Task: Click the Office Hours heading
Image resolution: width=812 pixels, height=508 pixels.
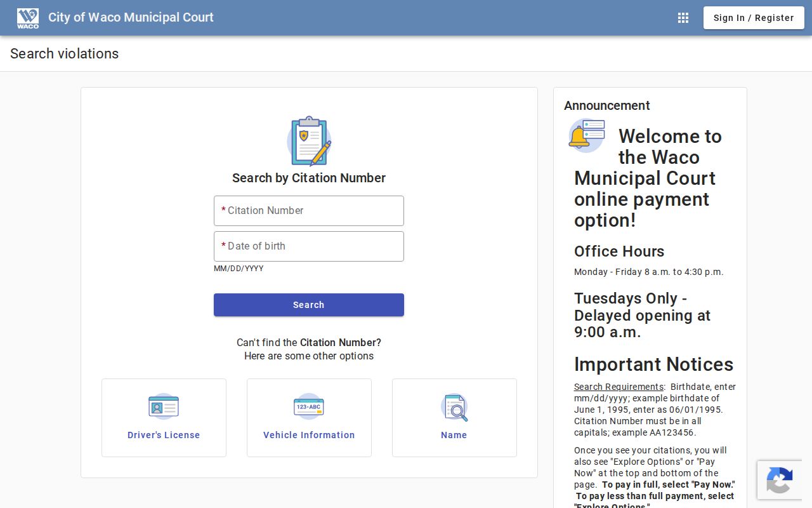Action: 619,251
